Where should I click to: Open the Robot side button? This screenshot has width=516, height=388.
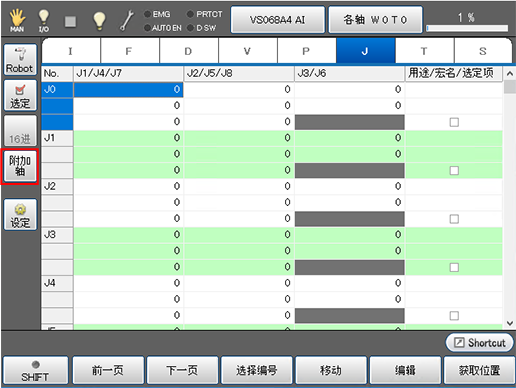(x=20, y=60)
